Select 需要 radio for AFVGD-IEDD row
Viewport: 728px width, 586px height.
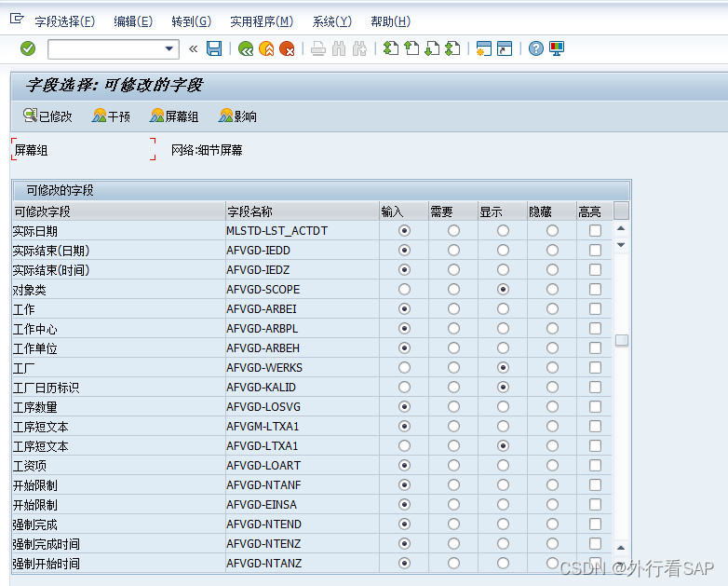[x=453, y=250]
